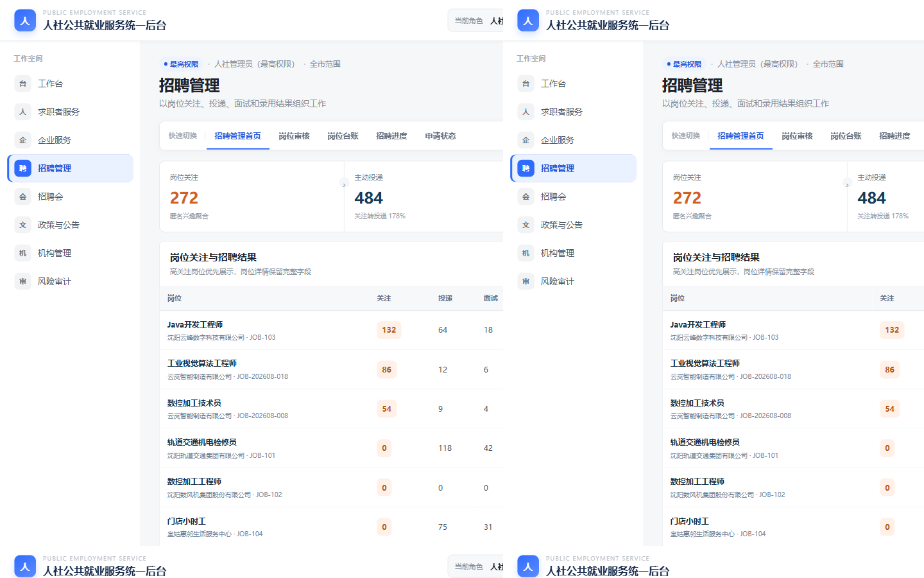
Task: Open Java开发工程师 job link in left copy
Action: click(x=195, y=325)
